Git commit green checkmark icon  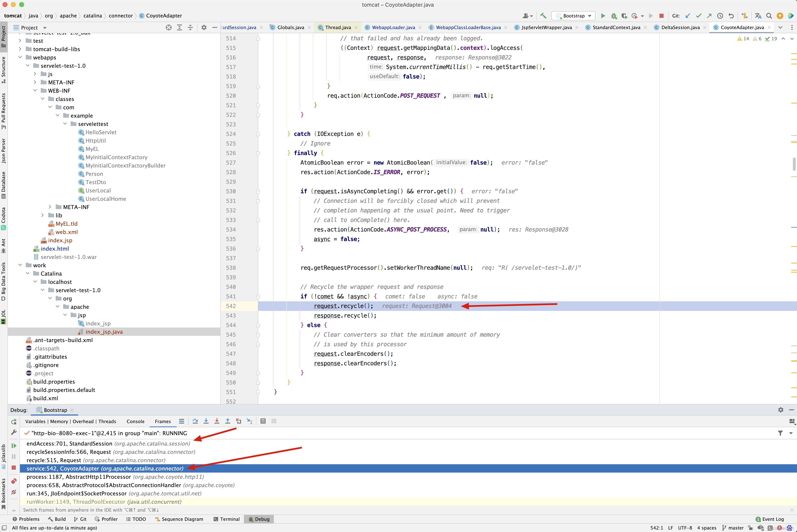point(699,16)
